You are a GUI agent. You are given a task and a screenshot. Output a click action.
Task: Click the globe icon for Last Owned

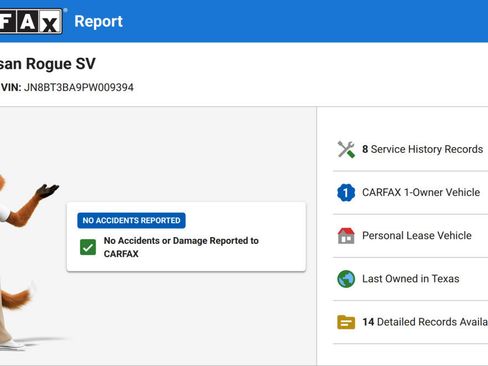pos(346,279)
